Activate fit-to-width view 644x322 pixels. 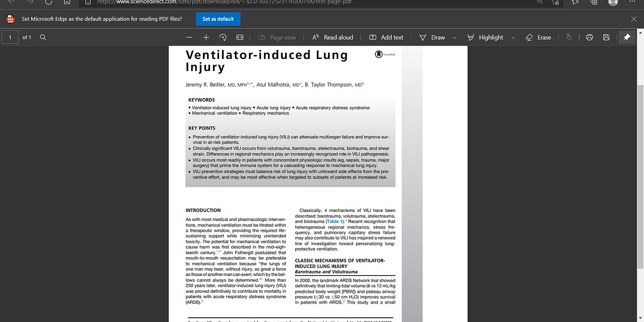[x=239, y=37]
